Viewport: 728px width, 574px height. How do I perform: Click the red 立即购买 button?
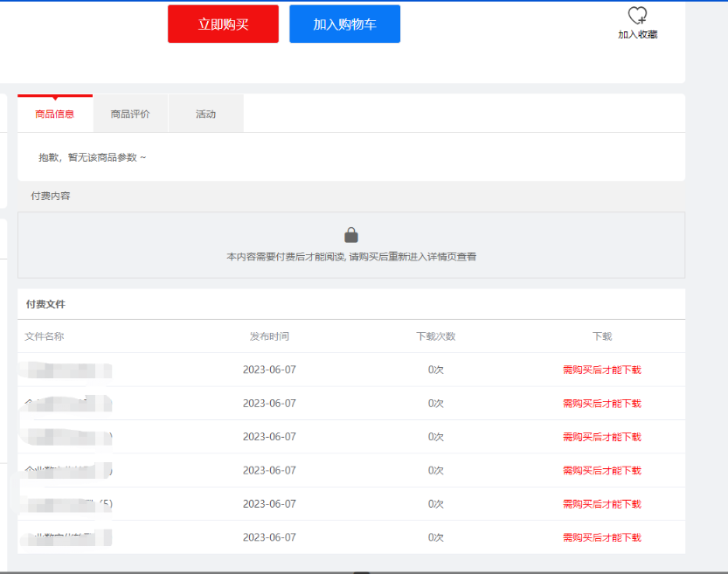click(223, 24)
